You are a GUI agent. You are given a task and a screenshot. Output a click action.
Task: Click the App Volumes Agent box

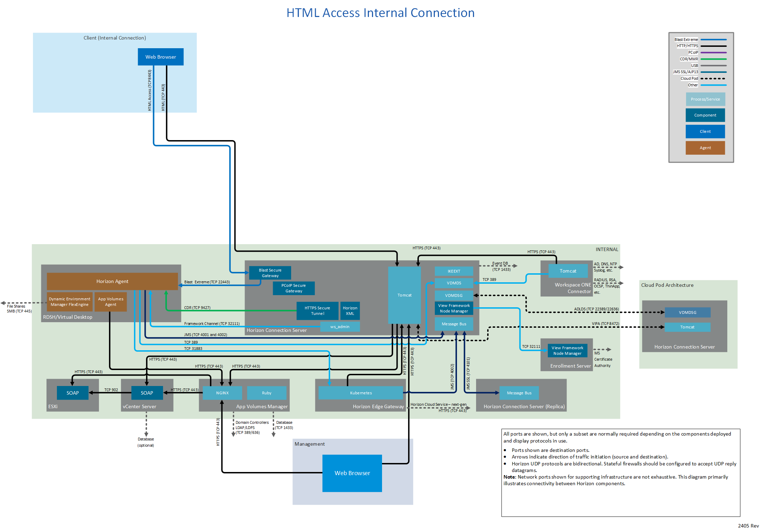[x=111, y=302]
